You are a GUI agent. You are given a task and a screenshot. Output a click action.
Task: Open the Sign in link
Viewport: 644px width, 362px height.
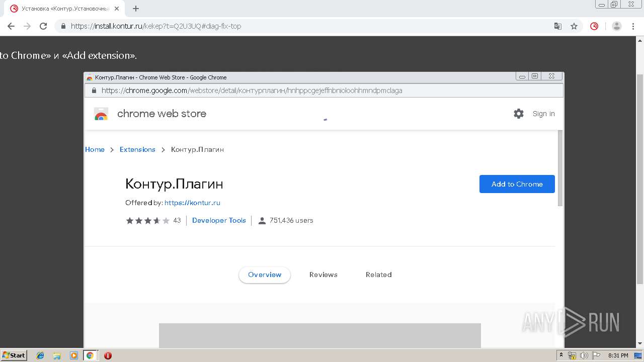point(543,114)
